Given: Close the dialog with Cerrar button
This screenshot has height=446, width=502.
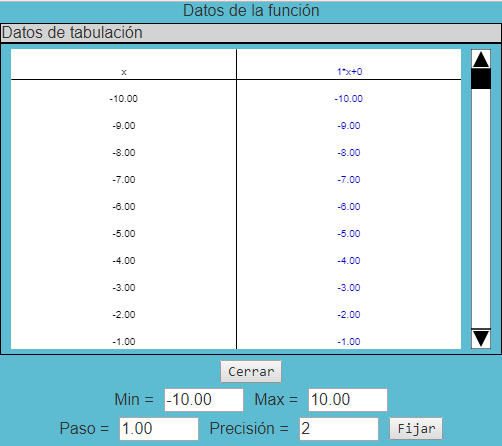Looking at the screenshot, I should tap(251, 371).
